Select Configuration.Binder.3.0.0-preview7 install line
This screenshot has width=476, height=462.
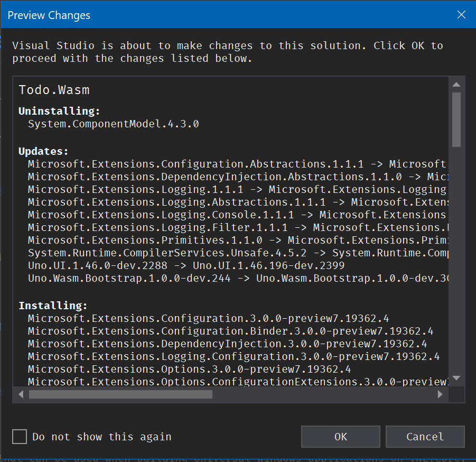tap(231, 331)
